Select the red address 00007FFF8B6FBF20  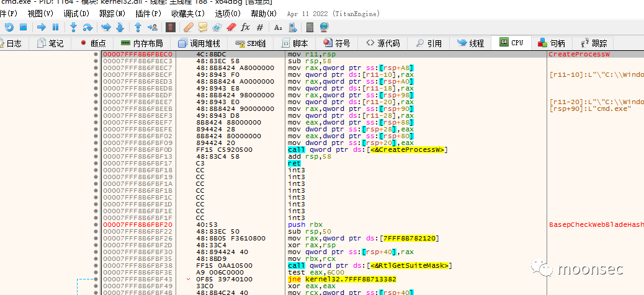[137, 224]
